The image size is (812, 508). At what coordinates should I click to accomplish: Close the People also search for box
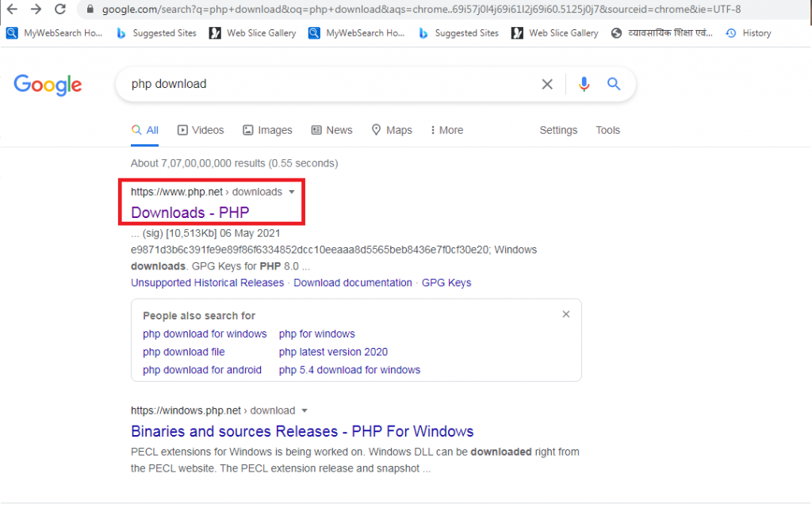tap(566, 315)
